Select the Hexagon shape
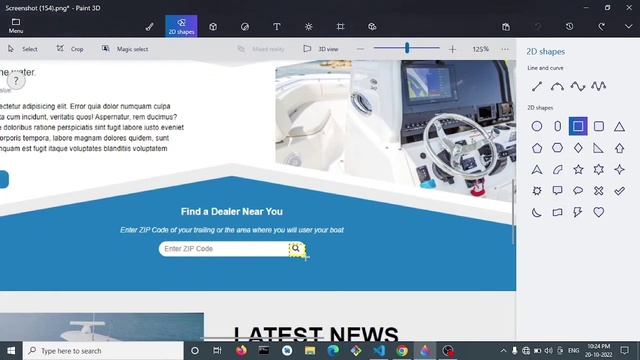Screen dimensions: 640x360 tap(558, 148)
